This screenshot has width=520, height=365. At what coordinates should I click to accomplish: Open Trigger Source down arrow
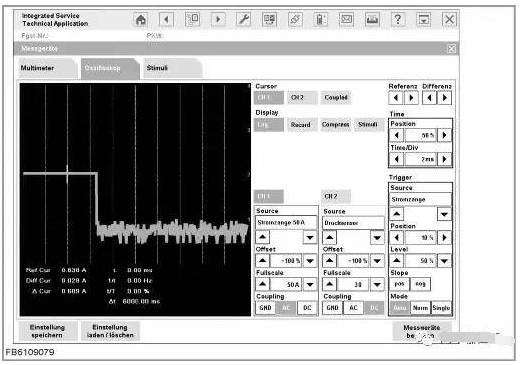[x=444, y=214]
